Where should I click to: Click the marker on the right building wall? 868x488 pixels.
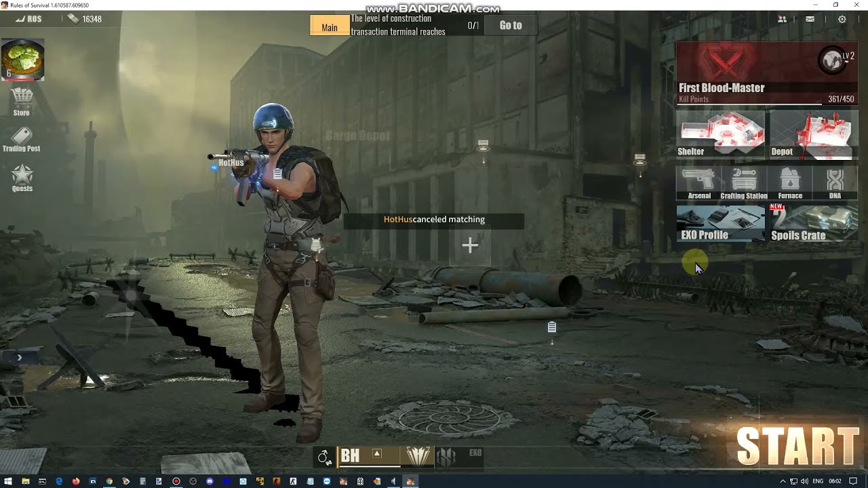click(640, 160)
